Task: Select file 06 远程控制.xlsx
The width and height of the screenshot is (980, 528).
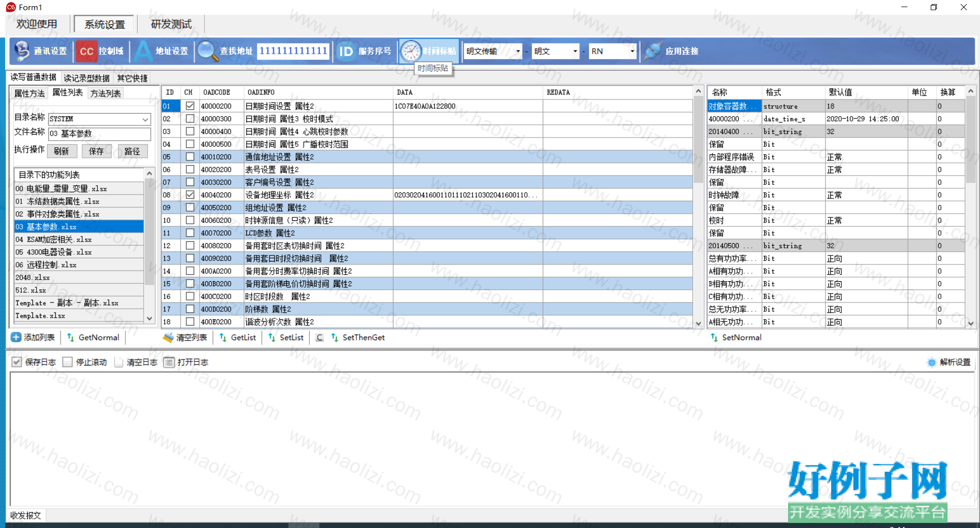Action: (79, 265)
